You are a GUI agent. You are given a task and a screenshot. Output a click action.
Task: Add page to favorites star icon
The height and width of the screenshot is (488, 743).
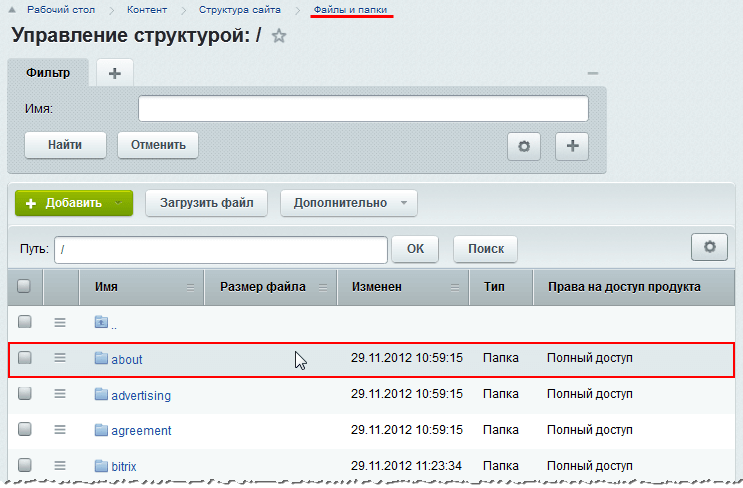click(x=279, y=36)
